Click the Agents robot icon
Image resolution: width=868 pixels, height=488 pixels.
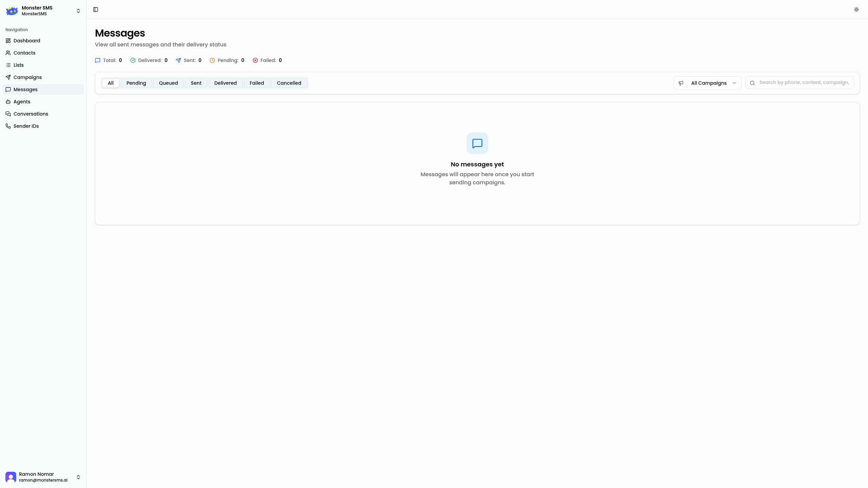[x=8, y=102]
